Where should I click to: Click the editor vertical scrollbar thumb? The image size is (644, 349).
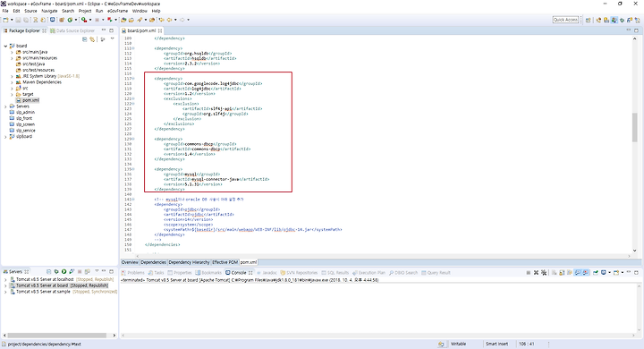[635, 127]
